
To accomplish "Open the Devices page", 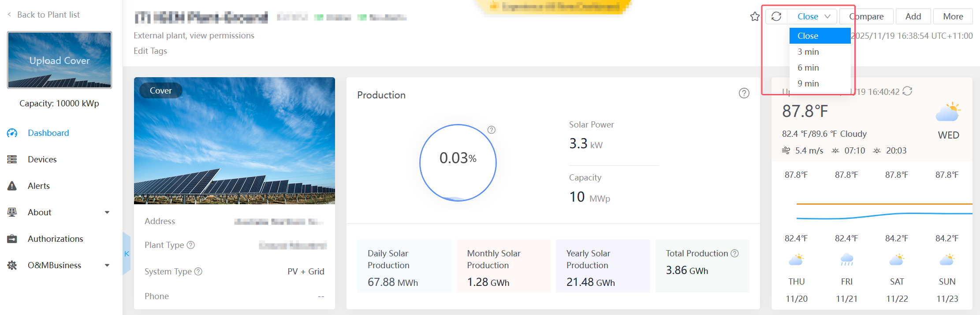I will click(42, 159).
